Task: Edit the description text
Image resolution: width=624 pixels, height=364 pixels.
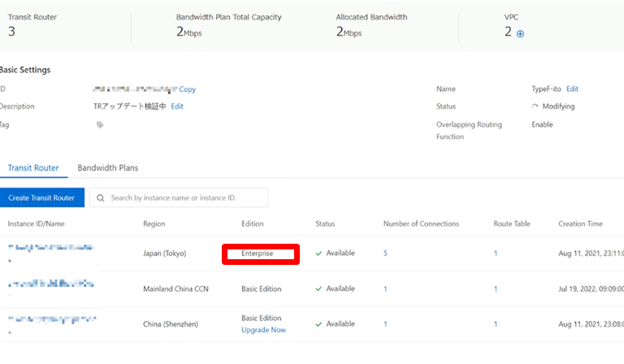Action: pyautogui.click(x=177, y=106)
